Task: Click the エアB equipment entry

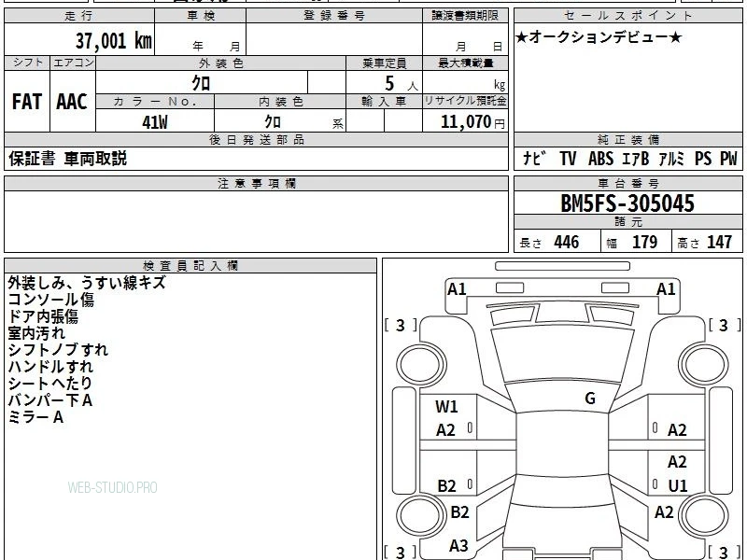Action: click(x=636, y=159)
